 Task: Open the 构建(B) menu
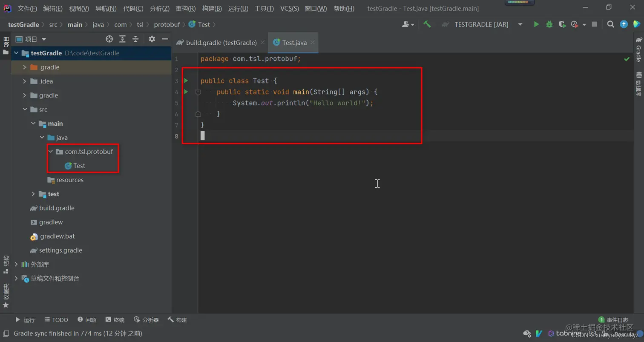[212, 9]
